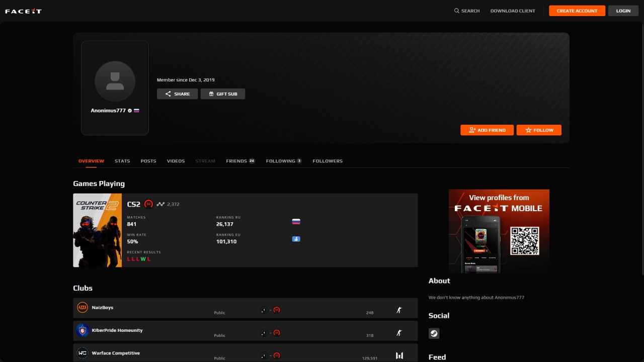This screenshot has width=644, height=362.
Task: Click the CS2 skill level 10 badge
Action: point(148,204)
